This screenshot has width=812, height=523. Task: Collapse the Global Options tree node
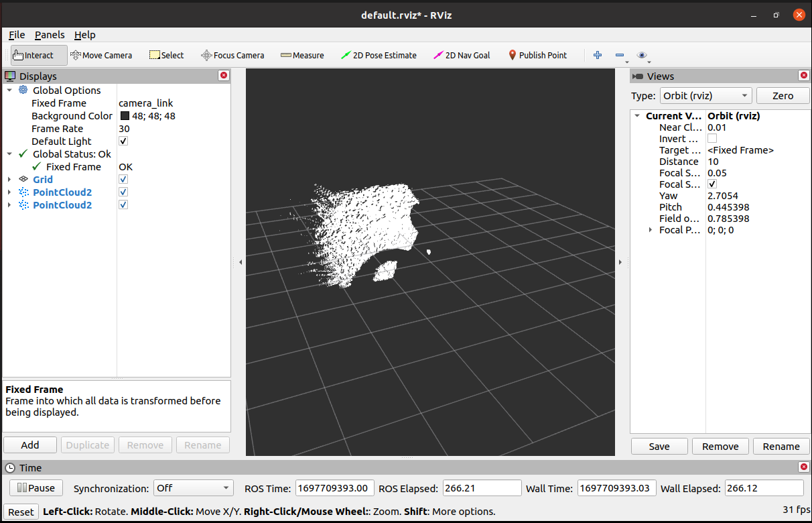click(9, 90)
